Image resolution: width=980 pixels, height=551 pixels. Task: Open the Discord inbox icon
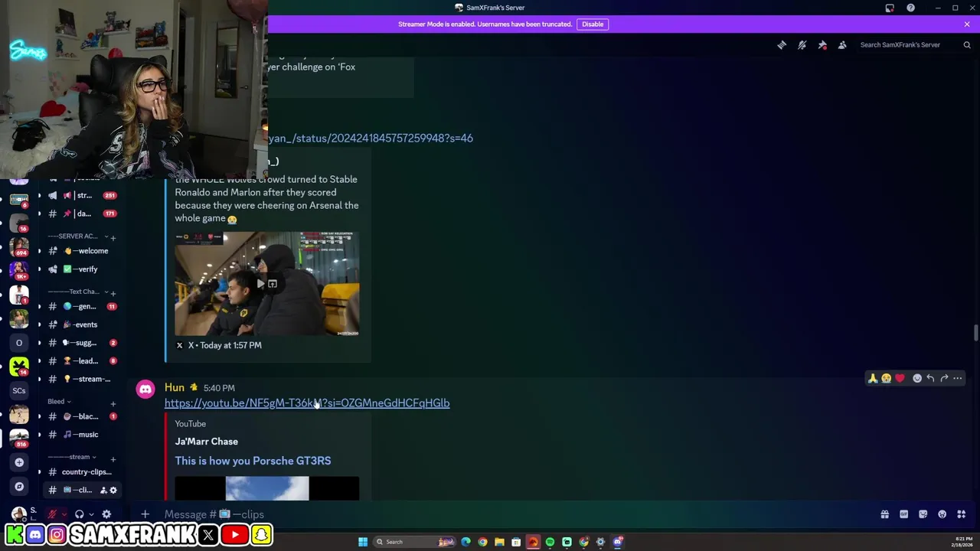[890, 8]
